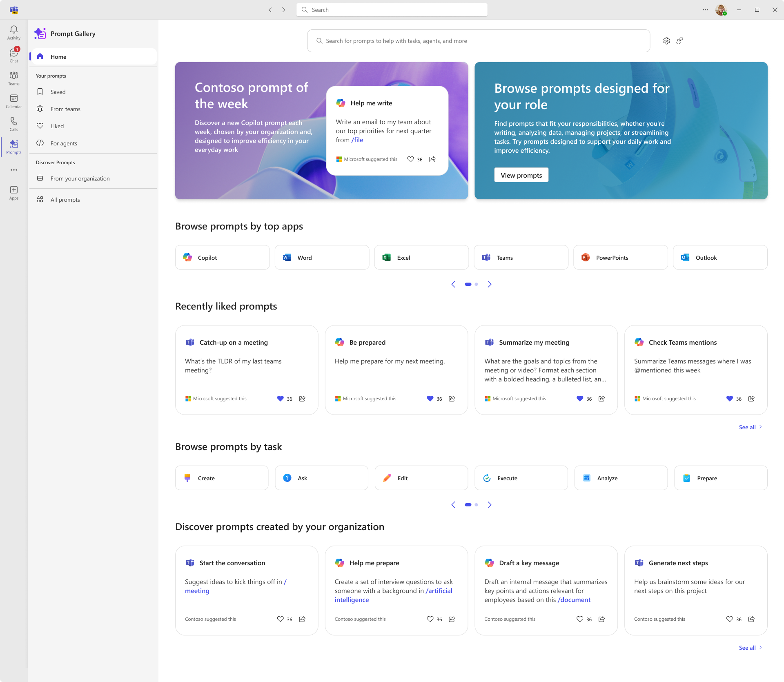The width and height of the screenshot is (784, 682).
Task: Share the Help me prepare prompt
Action: click(452, 619)
